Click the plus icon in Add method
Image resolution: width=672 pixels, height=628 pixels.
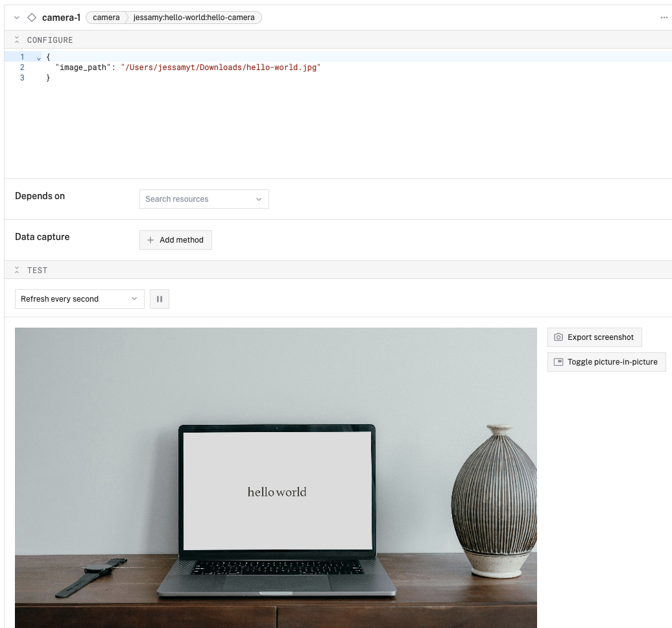150,240
